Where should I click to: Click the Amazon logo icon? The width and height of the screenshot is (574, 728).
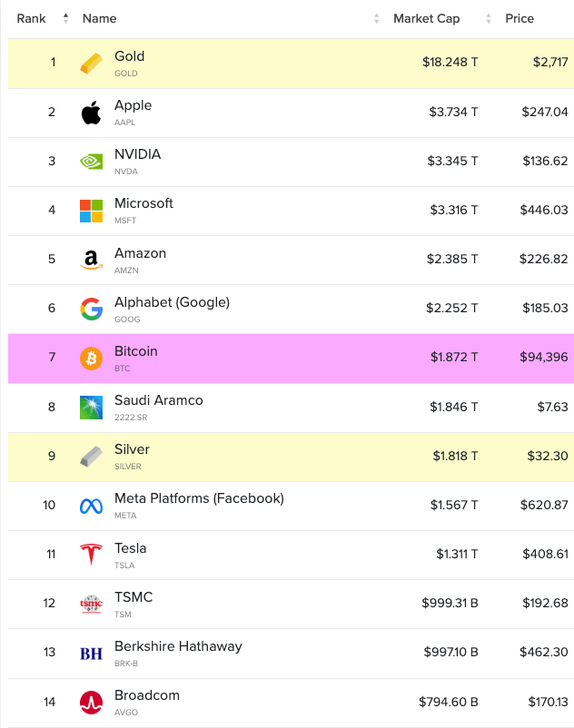pos(91,260)
